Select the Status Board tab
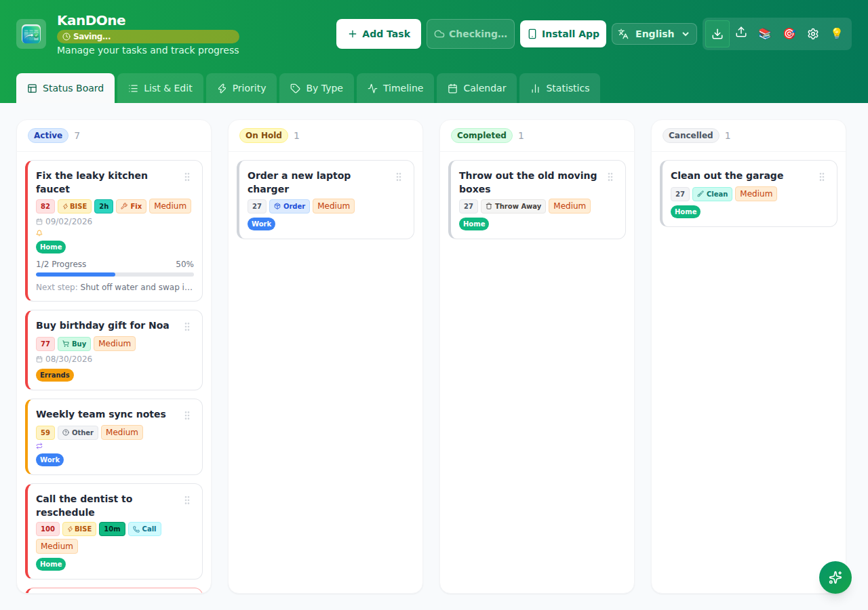Screen dimensions: 868x610 pyautogui.click(x=66, y=88)
